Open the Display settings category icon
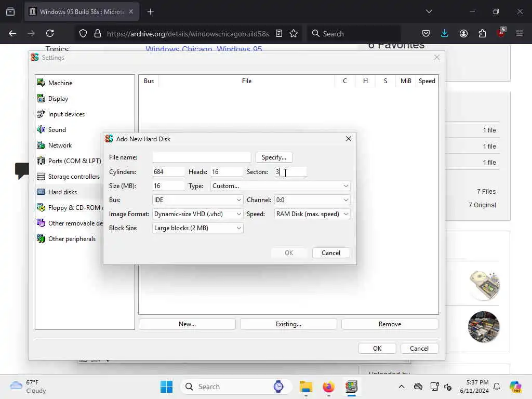 (x=41, y=98)
